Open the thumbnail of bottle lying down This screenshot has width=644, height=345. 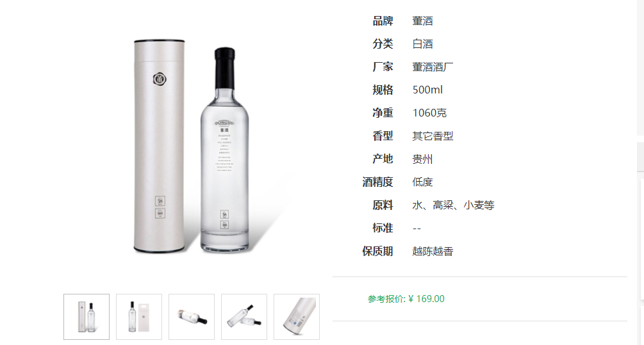coord(192,317)
